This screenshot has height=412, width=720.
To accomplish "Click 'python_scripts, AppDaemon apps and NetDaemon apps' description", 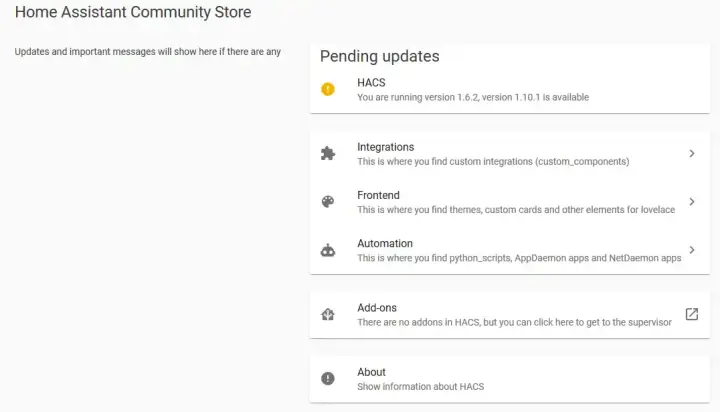I will coord(519,258).
